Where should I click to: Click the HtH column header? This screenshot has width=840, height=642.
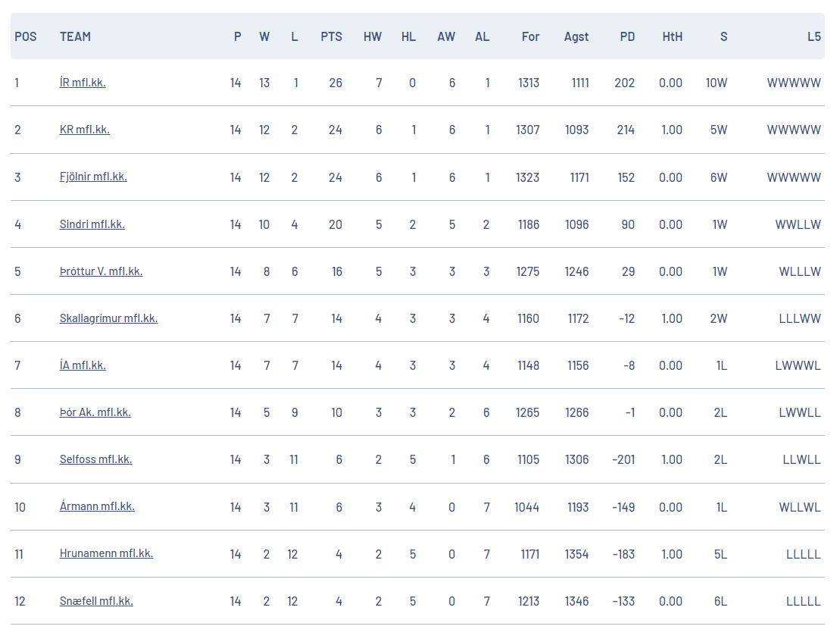pos(673,36)
